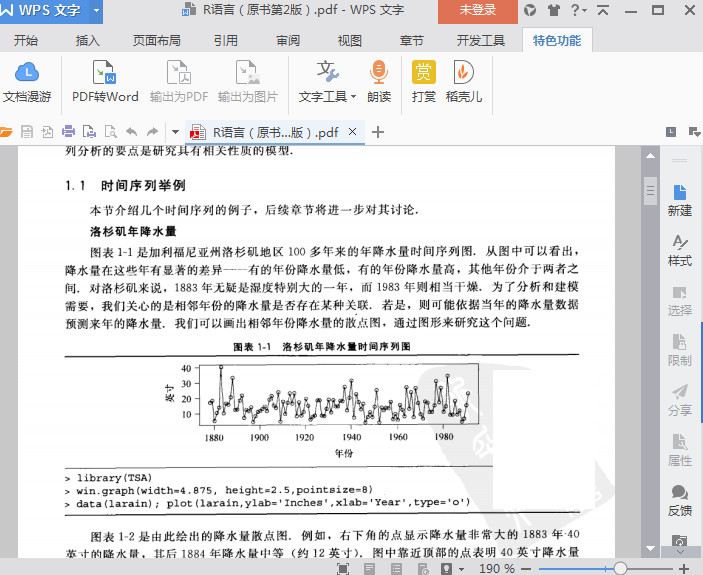Click the scroll down arrow of document

point(650,549)
